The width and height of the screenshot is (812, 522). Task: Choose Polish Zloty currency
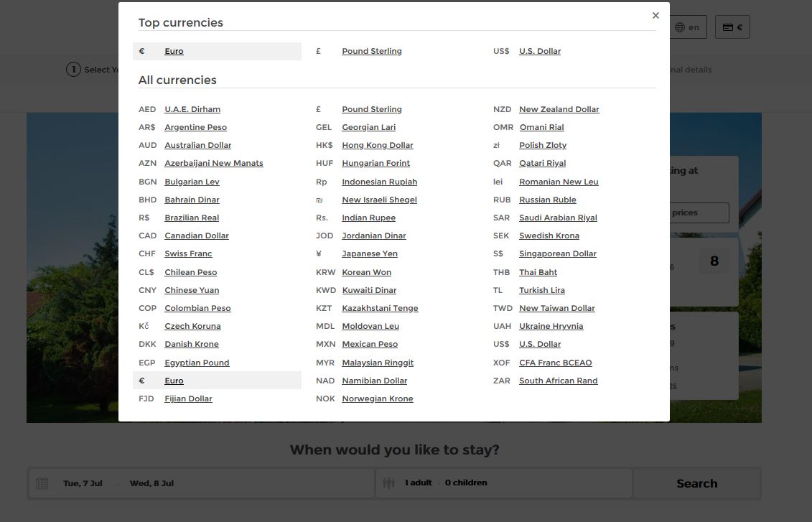pyautogui.click(x=542, y=146)
